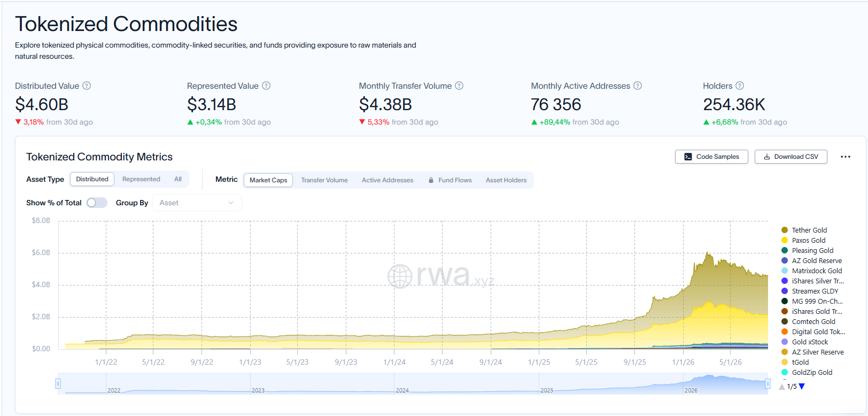Click the Digital Gold Tok... legend color swatch
This screenshot has width=868, height=416.
tap(785, 332)
